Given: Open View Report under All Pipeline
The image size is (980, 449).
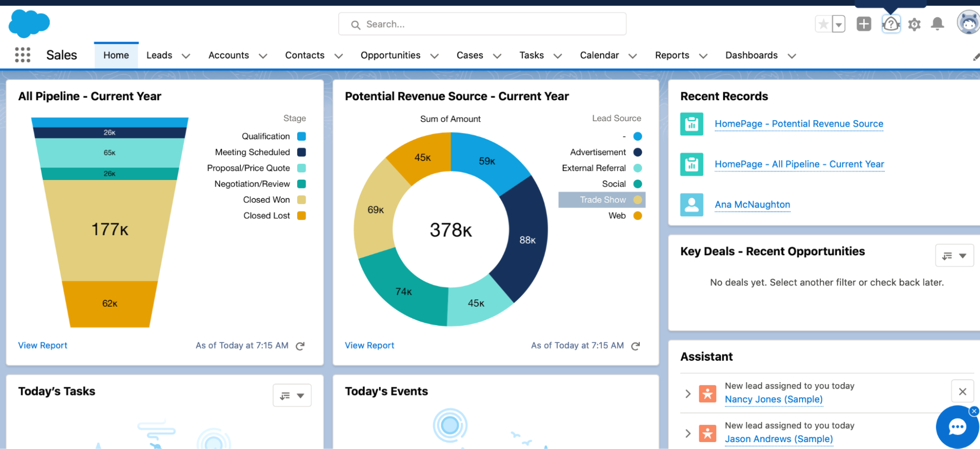Looking at the screenshot, I should (43, 345).
